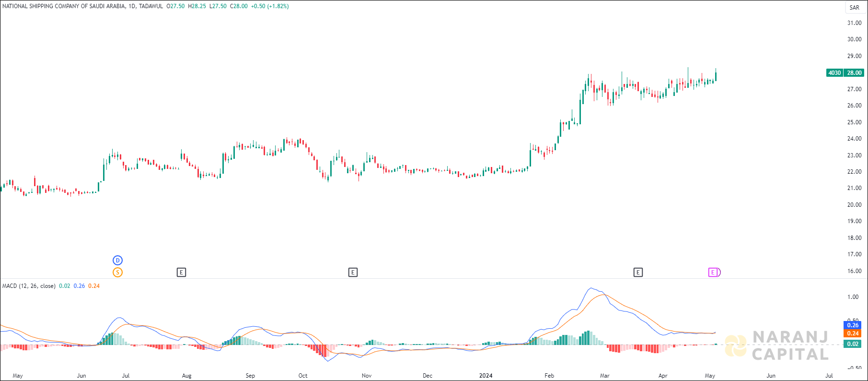This screenshot has width=868, height=381.
Task: Click the 31.00 price axis label
Action: [x=854, y=23]
